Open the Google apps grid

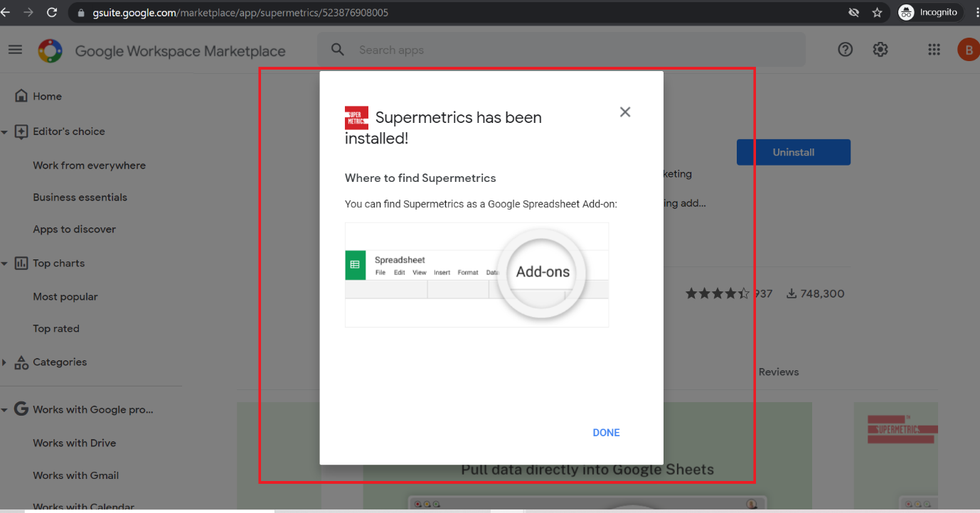934,49
